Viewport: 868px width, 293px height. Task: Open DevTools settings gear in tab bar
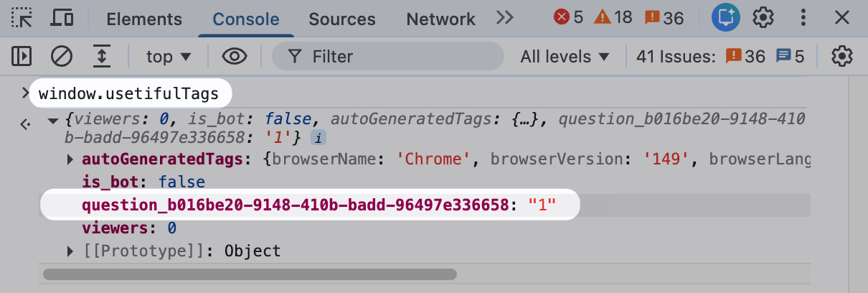(765, 18)
